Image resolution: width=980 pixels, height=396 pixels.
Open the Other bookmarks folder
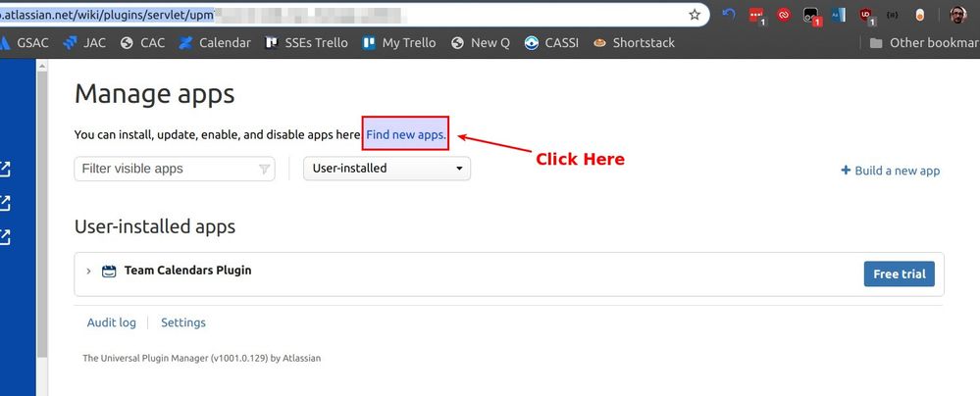point(924,42)
